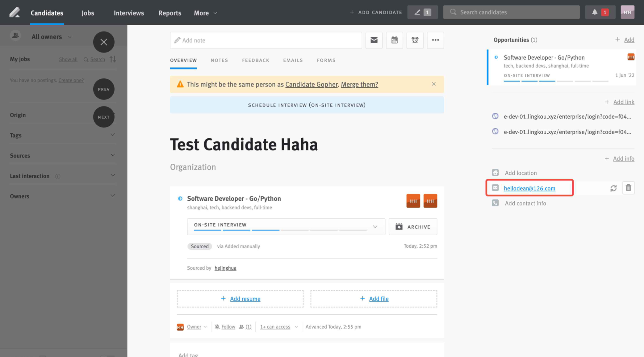
Task: Open Reports in top navigation
Action: pyautogui.click(x=170, y=13)
